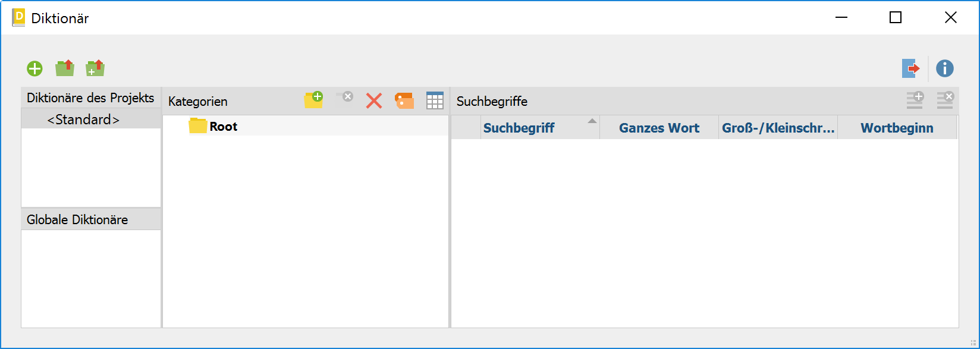This screenshot has height=349, width=980.
Task: Click the red X delete icon
Action: (374, 100)
